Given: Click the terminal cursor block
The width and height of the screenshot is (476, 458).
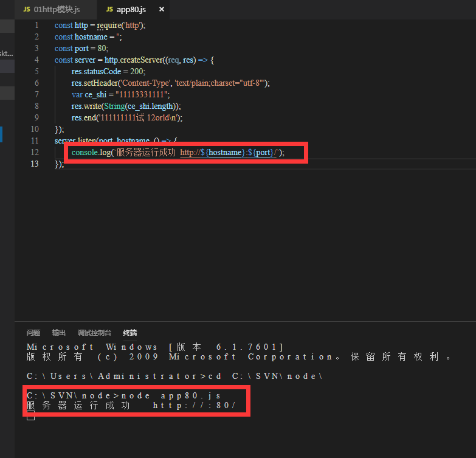Looking at the screenshot, I should [30, 416].
